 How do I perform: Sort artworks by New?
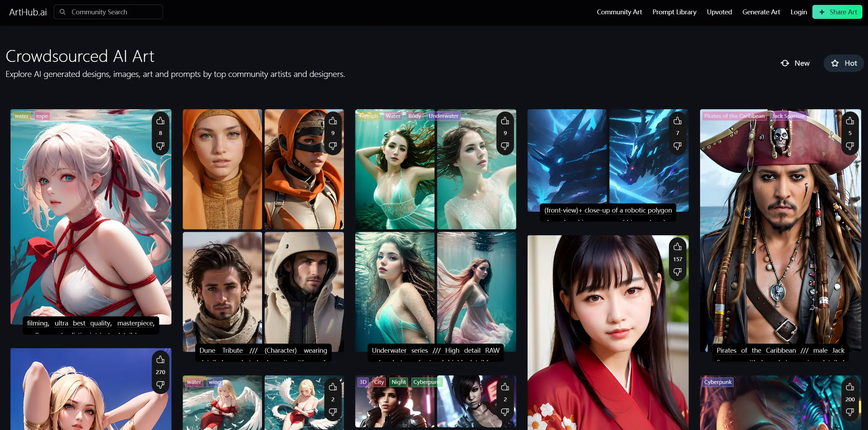tap(795, 63)
